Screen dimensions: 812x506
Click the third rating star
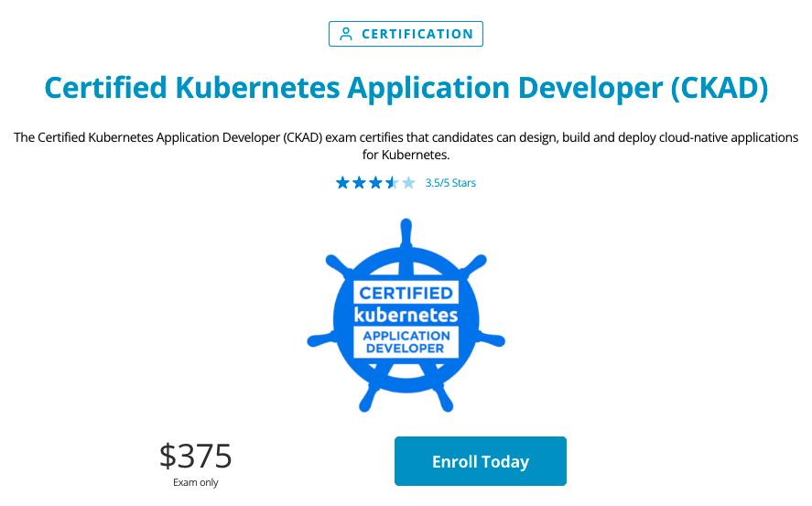(x=375, y=183)
